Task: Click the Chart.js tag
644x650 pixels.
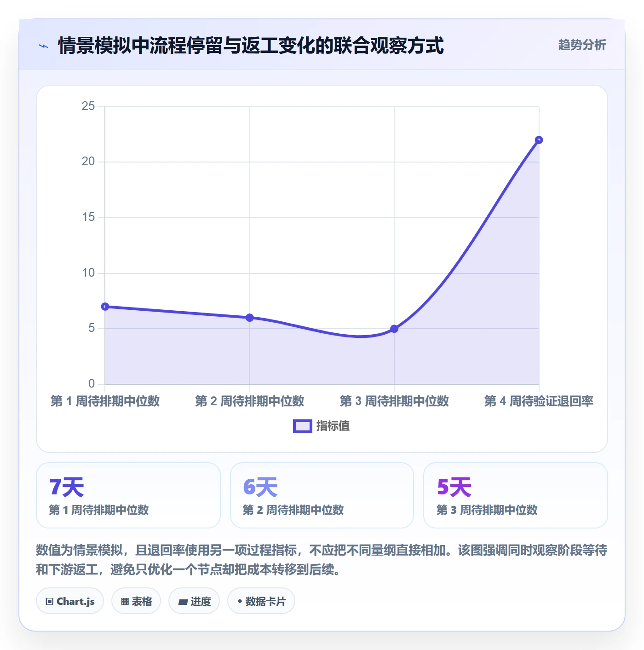Action: point(70,601)
